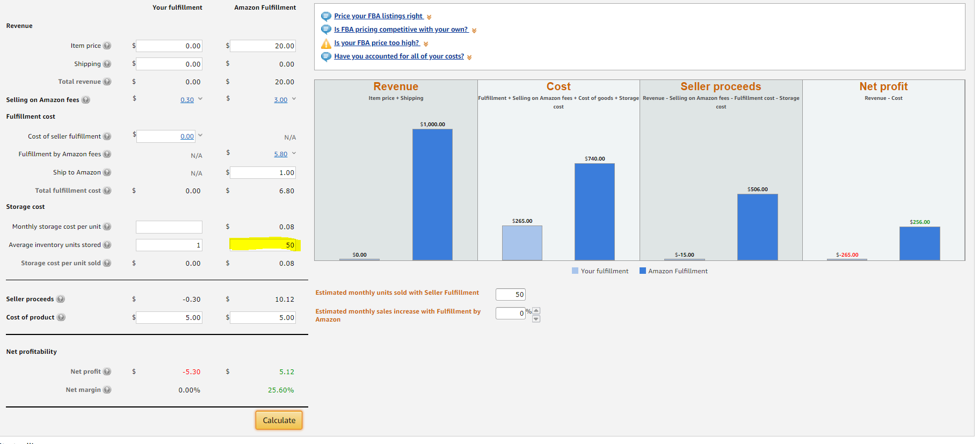Screen dimensions: 980x444
Task: Click the 0.30 selling fees link
Action: (187, 100)
